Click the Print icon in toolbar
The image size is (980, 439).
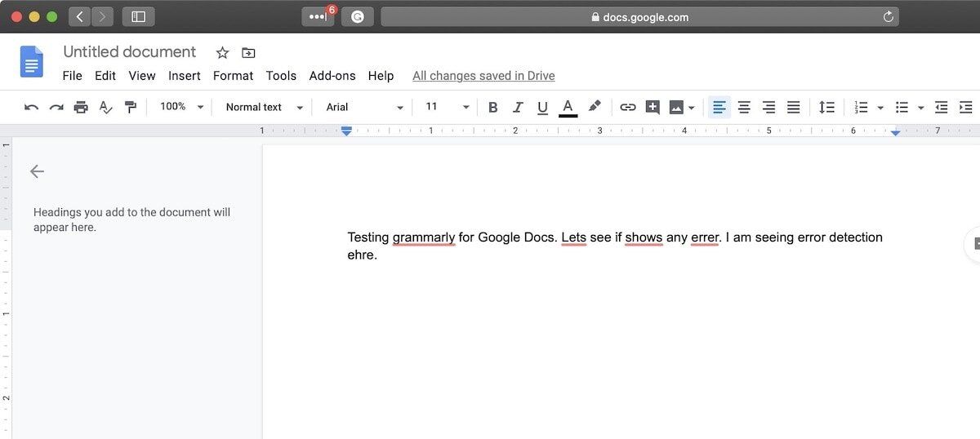(x=81, y=107)
